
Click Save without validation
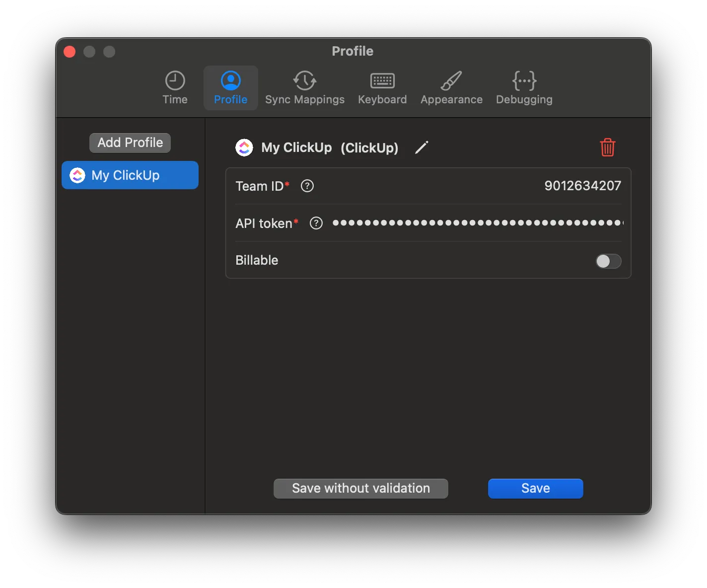pyautogui.click(x=361, y=488)
